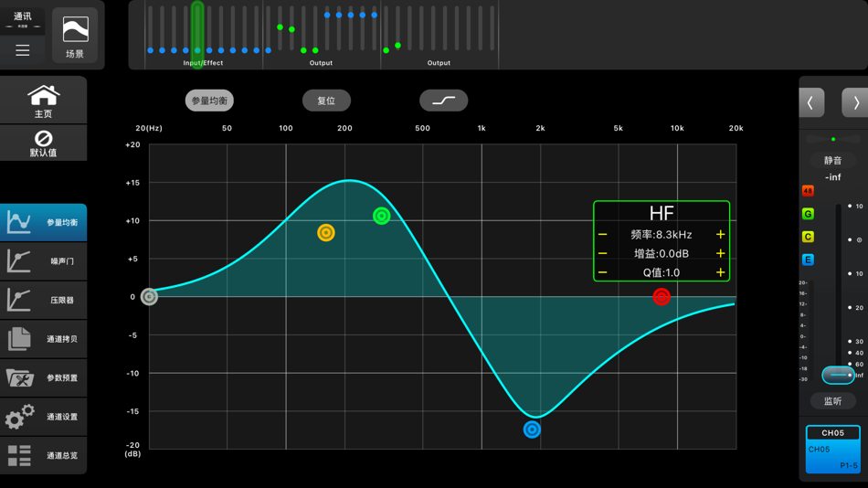The image size is (868, 488).
Task: Click the -inf level readout
Action: point(832,177)
